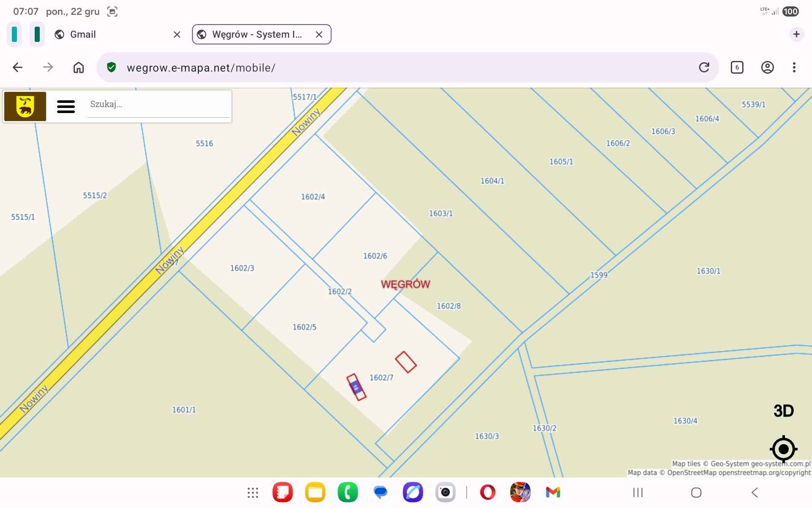This screenshot has height=508, width=812.
Task: Open the tab switcher showing 6 tabs
Action: click(737, 67)
